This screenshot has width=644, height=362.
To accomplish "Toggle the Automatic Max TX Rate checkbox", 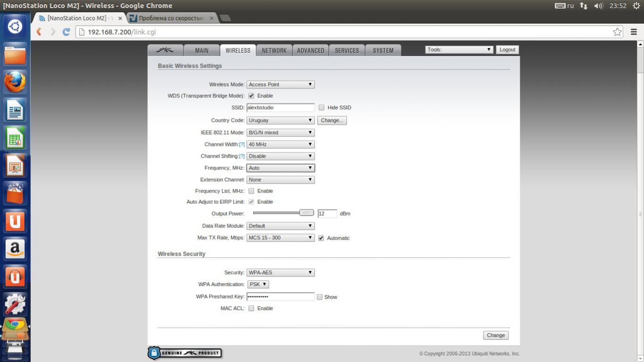I will coord(321,238).
